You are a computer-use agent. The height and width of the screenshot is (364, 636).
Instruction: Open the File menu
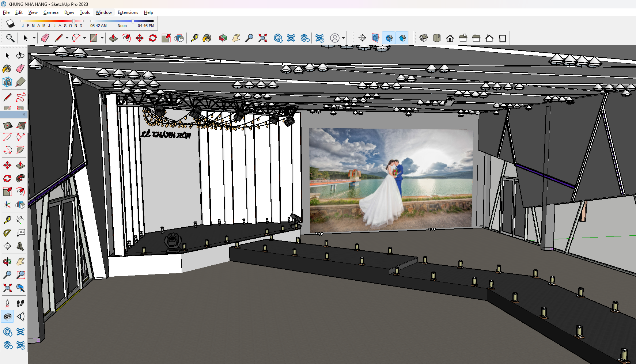point(6,12)
